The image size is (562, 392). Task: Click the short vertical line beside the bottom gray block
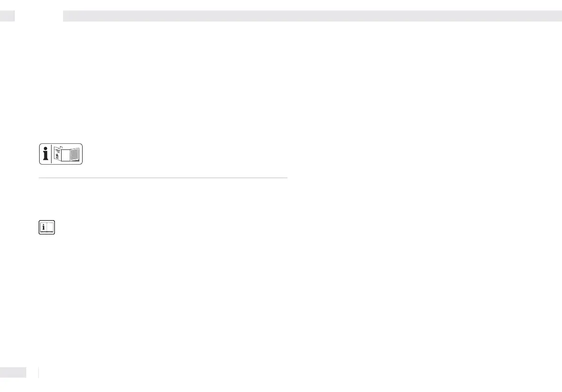[38, 372]
